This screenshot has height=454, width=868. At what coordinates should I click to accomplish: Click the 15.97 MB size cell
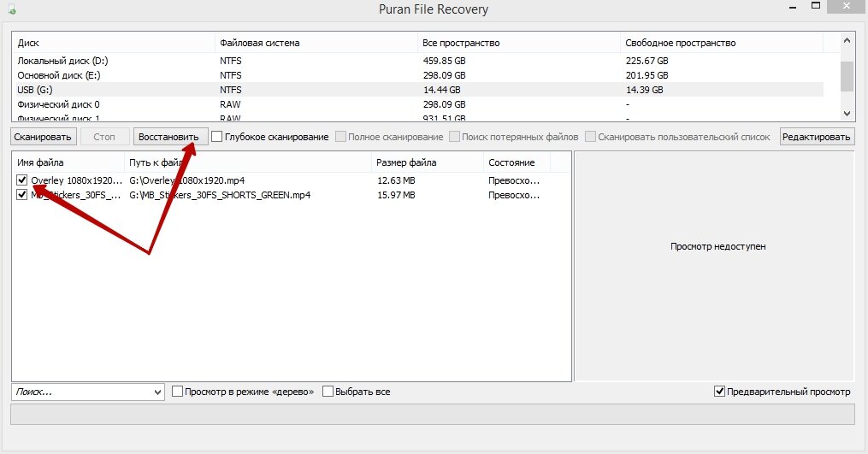[396, 195]
